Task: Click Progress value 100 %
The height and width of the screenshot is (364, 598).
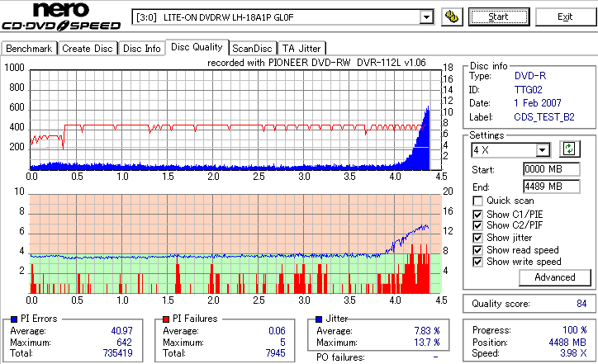Action: [x=575, y=330]
